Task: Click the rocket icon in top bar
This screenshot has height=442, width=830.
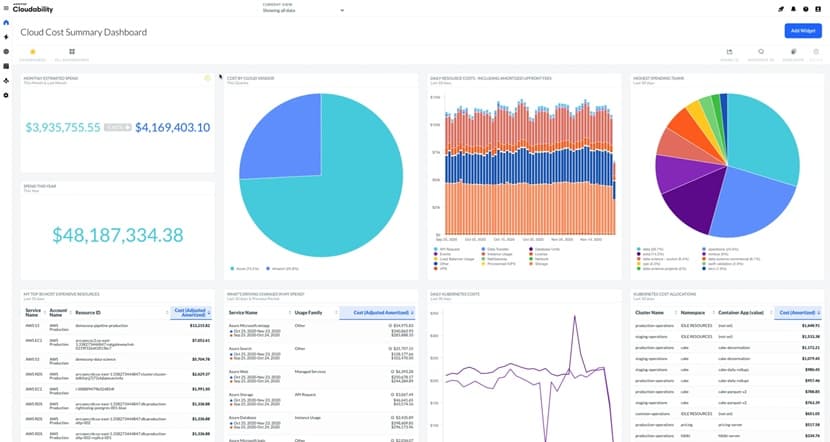Action: pos(781,9)
